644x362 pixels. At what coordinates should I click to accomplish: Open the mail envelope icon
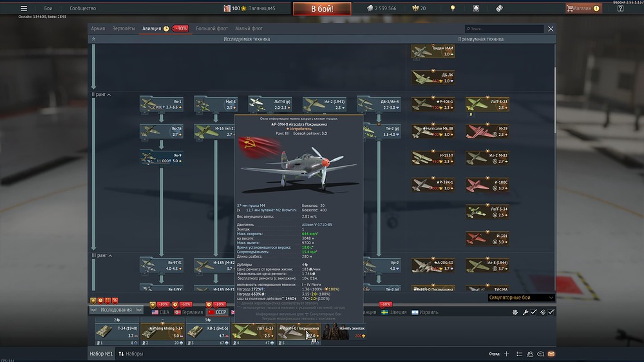click(551, 354)
